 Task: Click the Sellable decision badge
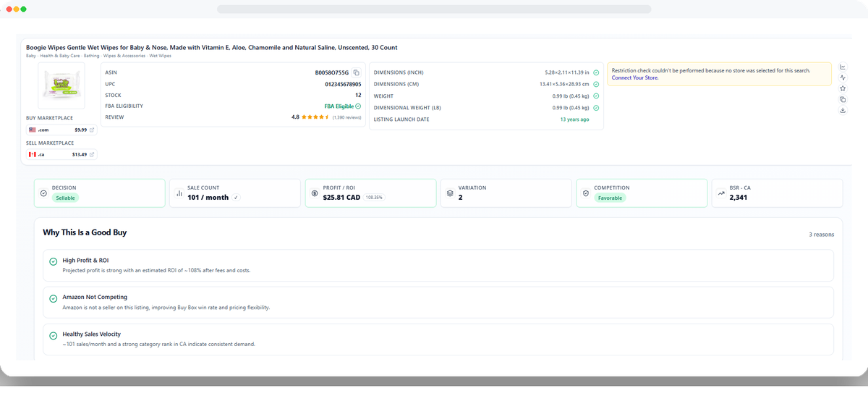[x=65, y=198]
